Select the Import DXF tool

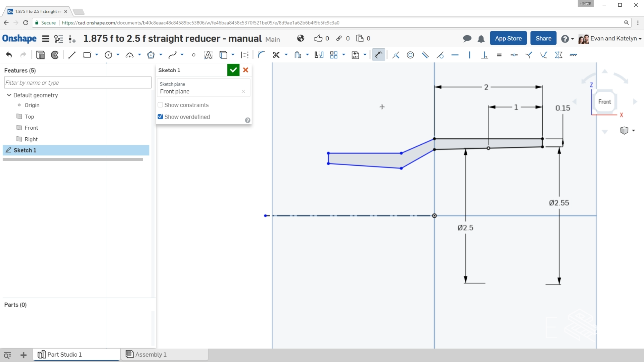(x=355, y=55)
